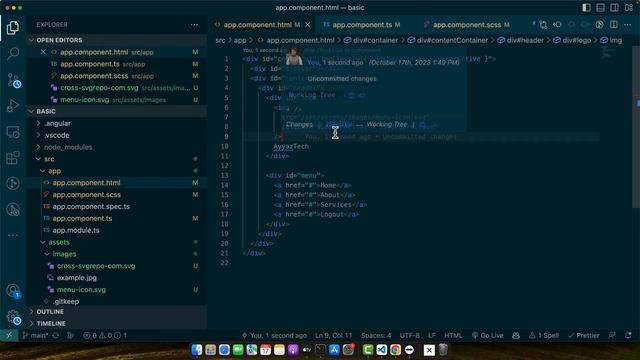The height and width of the screenshot is (360, 640).
Task: Open app.module.ts in file tree
Action: [116, 230]
